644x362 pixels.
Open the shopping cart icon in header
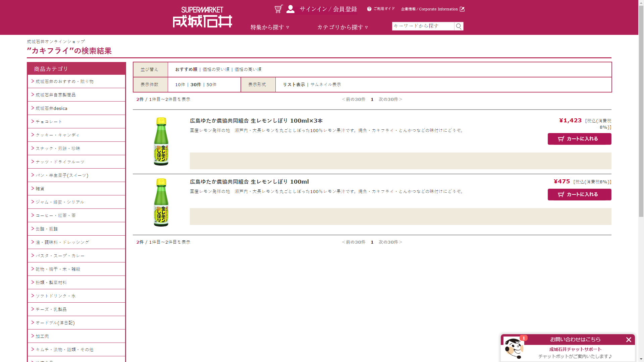click(278, 9)
